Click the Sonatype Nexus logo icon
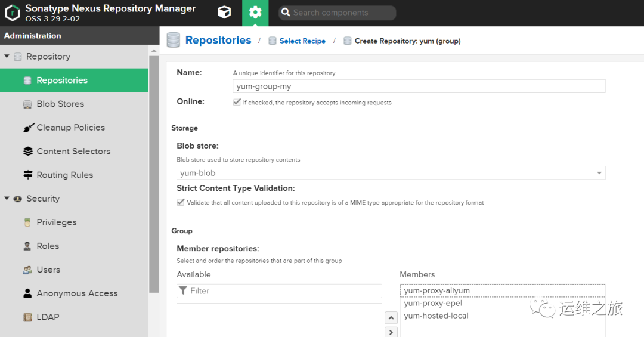Image resolution: width=644 pixels, height=337 pixels. click(x=13, y=13)
